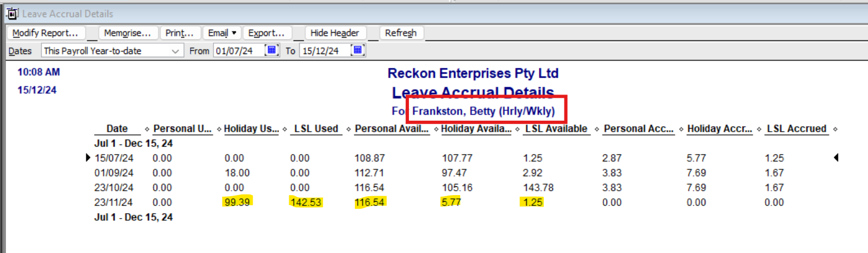This screenshot has width=868, height=253.
Task: Click highlighted Holiday Available value 5.77
Action: (451, 202)
